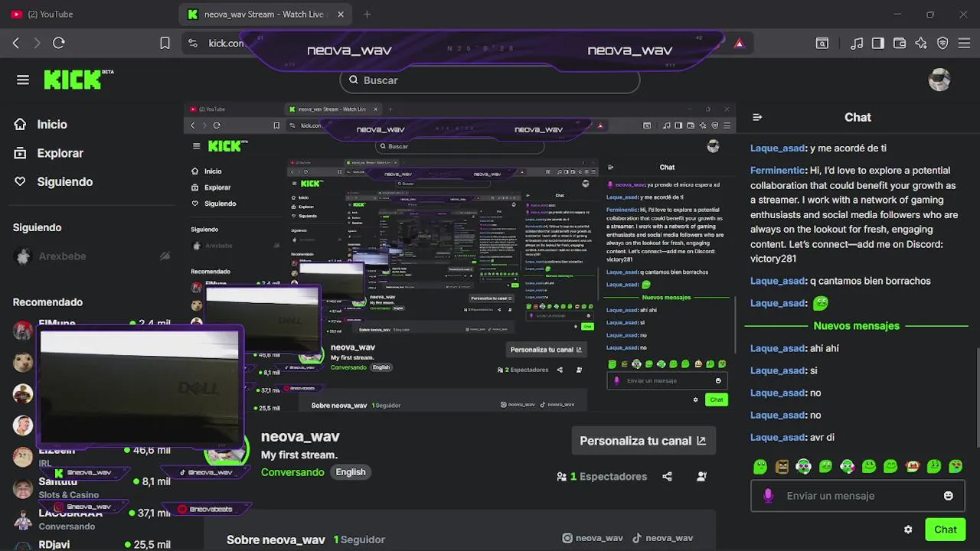The width and height of the screenshot is (980, 551).
Task: Open Brave VPN shield icon
Action: [x=942, y=44]
